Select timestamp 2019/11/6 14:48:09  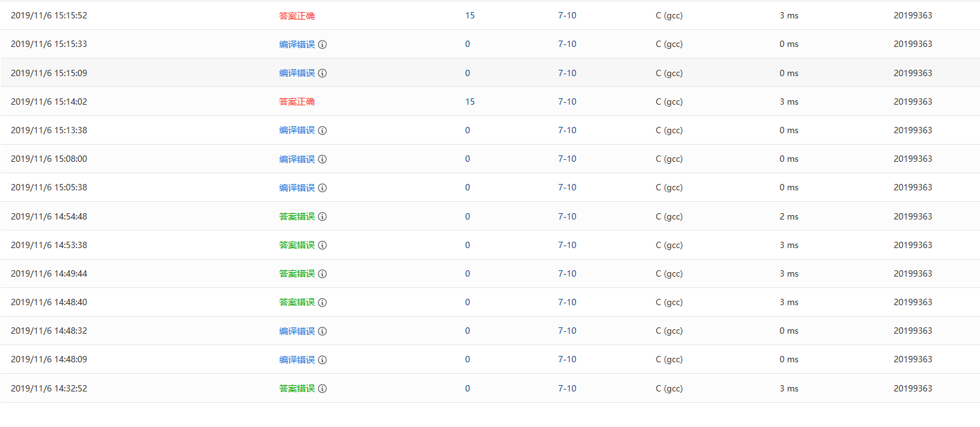click(x=49, y=360)
